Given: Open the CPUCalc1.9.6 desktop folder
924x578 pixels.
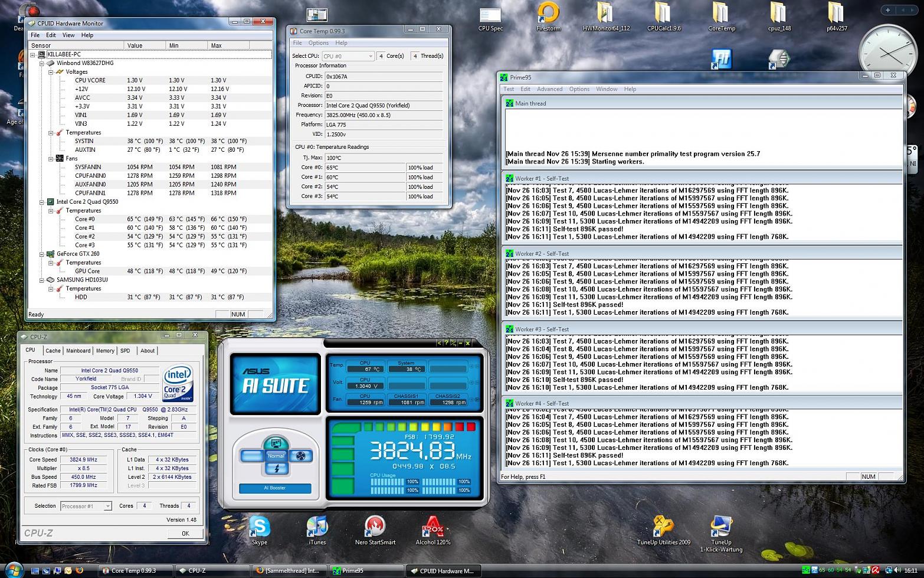Looking at the screenshot, I should click(x=664, y=17).
